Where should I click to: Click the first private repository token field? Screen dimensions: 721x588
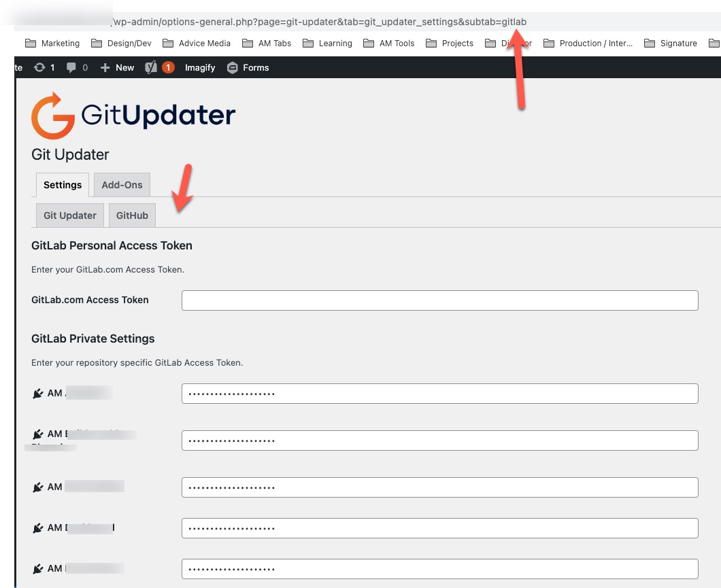pyautogui.click(x=439, y=394)
